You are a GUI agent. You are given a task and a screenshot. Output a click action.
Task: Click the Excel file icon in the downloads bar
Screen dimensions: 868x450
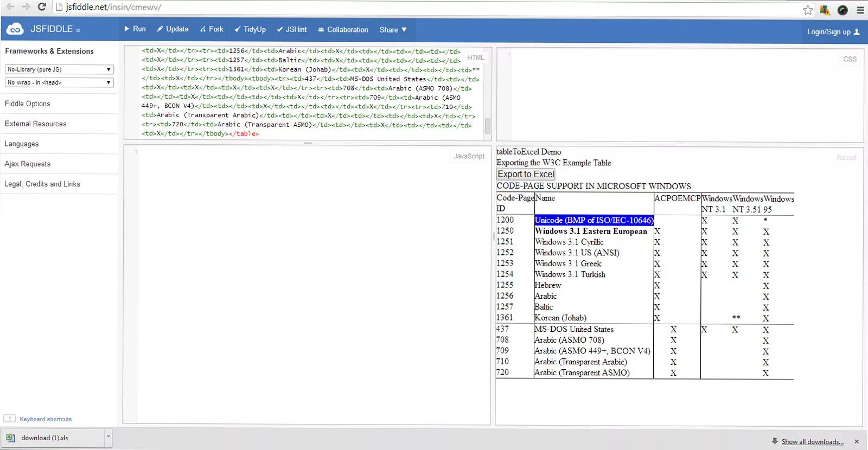tap(10, 438)
